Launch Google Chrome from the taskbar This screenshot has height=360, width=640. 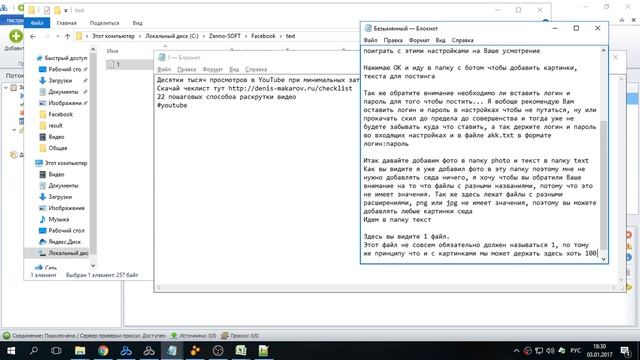[x=103, y=351]
